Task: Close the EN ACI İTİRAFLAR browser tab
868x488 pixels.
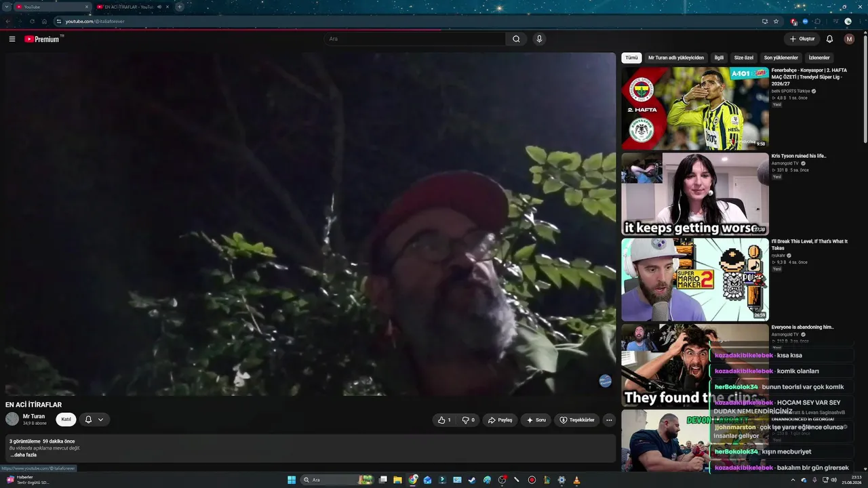Action: point(167,7)
